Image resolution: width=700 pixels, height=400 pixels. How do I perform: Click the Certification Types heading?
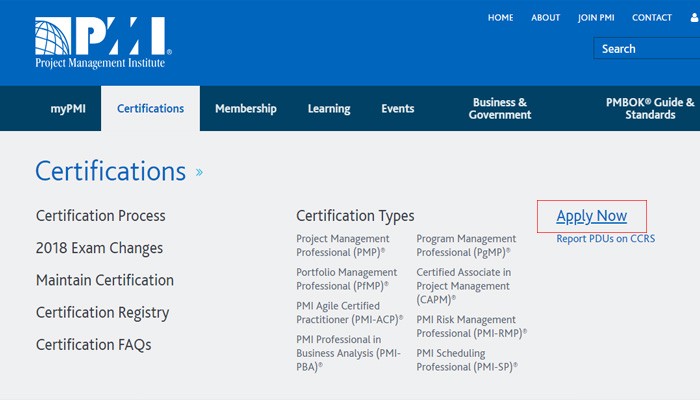(355, 216)
